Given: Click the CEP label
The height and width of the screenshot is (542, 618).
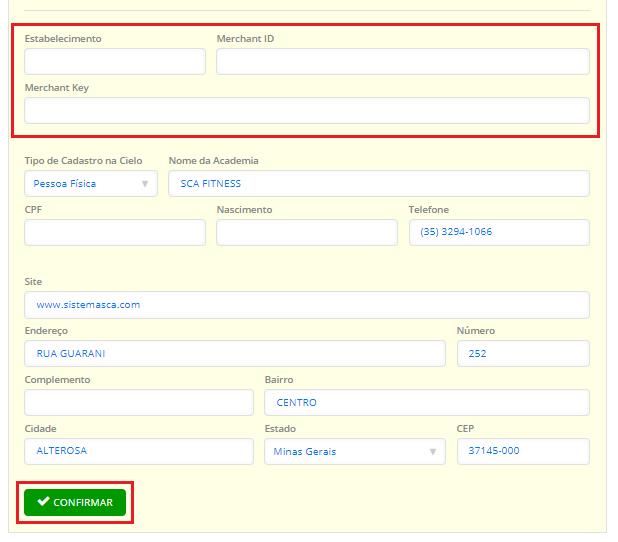Looking at the screenshot, I should pyautogui.click(x=465, y=428).
